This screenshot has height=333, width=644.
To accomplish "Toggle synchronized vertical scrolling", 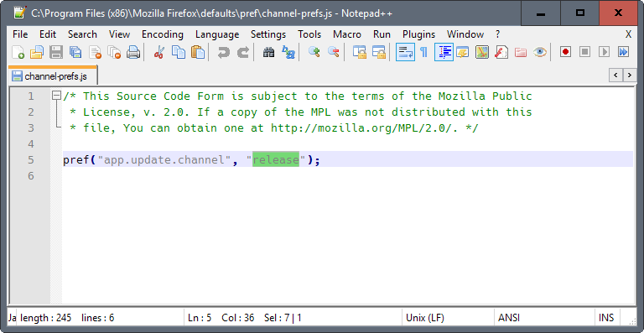I will tap(360, 52).
